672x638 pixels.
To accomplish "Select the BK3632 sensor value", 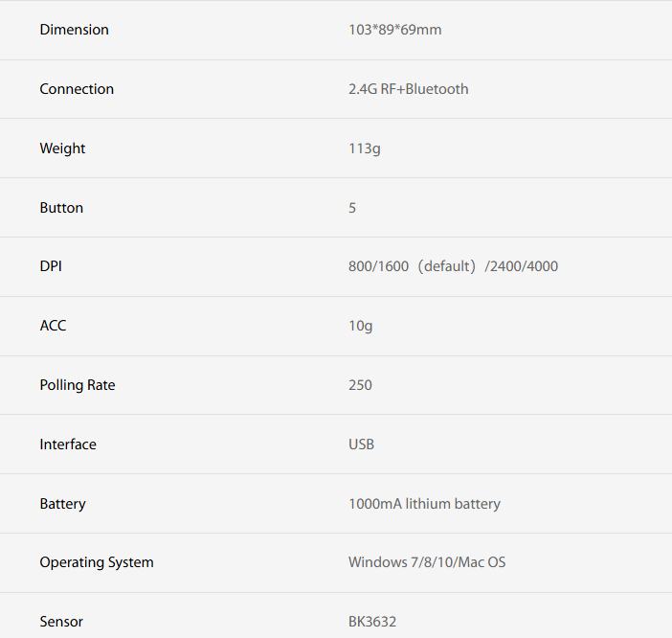I will pos(372,622).
